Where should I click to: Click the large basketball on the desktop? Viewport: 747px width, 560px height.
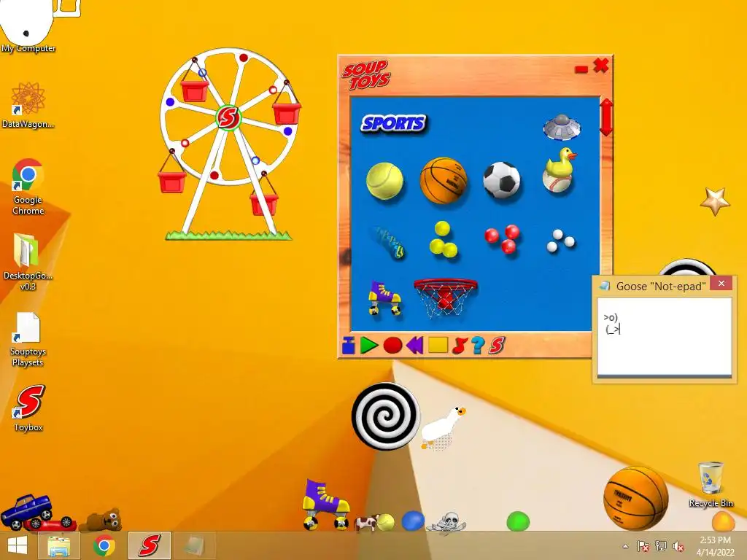point(635,498)
